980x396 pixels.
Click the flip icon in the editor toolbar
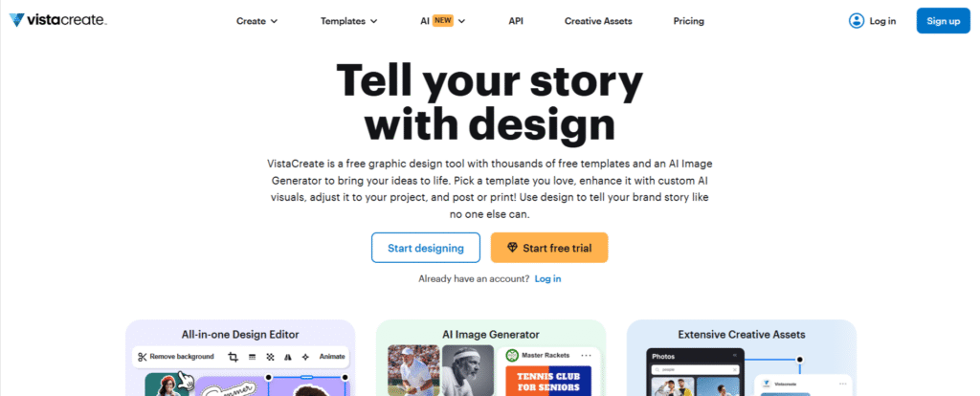point(287,357)
